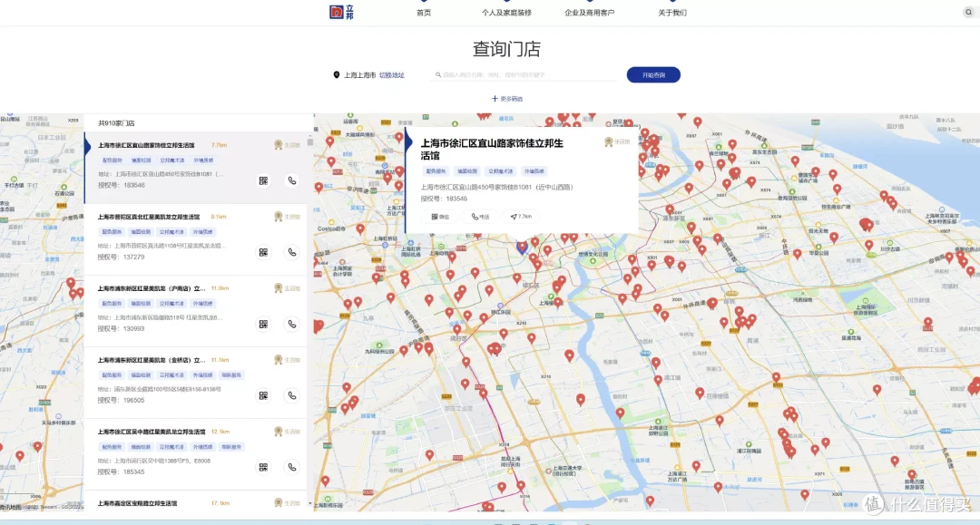Show QR code for store 137279
980x525 pixels.
coord(263,252)
